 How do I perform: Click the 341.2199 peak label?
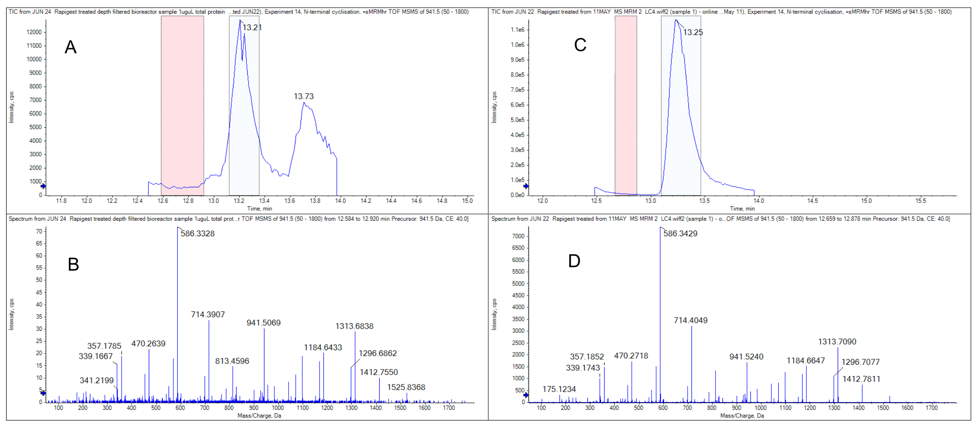pyautogui.click(x=97, y=380)
